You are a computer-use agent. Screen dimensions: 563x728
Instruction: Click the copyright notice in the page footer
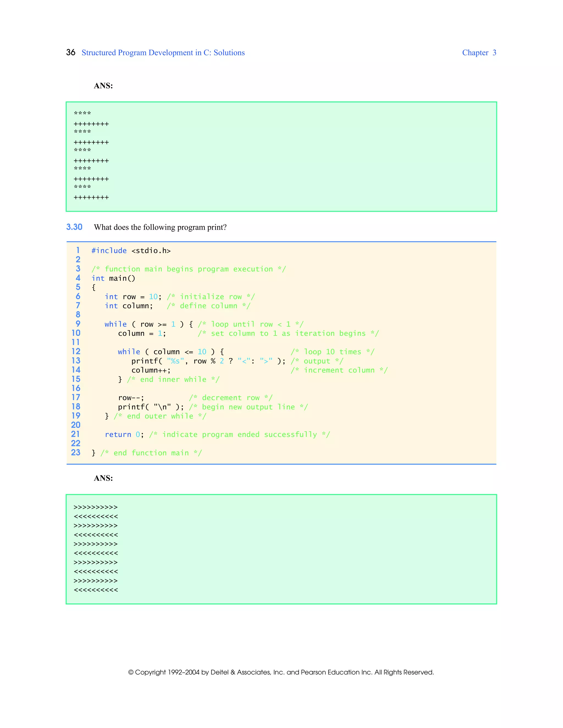pos(281,672)
